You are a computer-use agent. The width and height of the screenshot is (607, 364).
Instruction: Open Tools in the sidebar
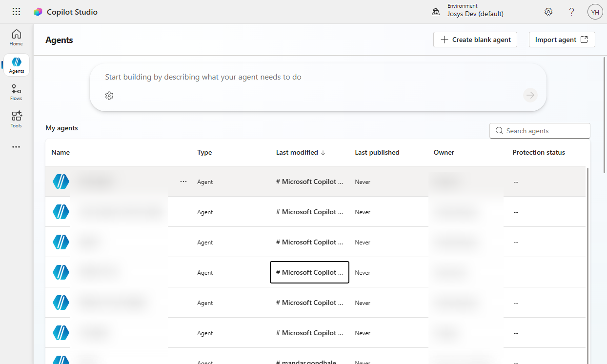(16, 120)
